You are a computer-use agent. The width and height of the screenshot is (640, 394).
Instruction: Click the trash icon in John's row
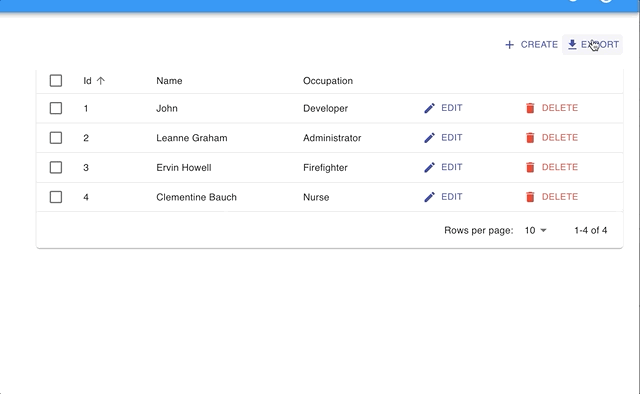[x=530, y=108]
